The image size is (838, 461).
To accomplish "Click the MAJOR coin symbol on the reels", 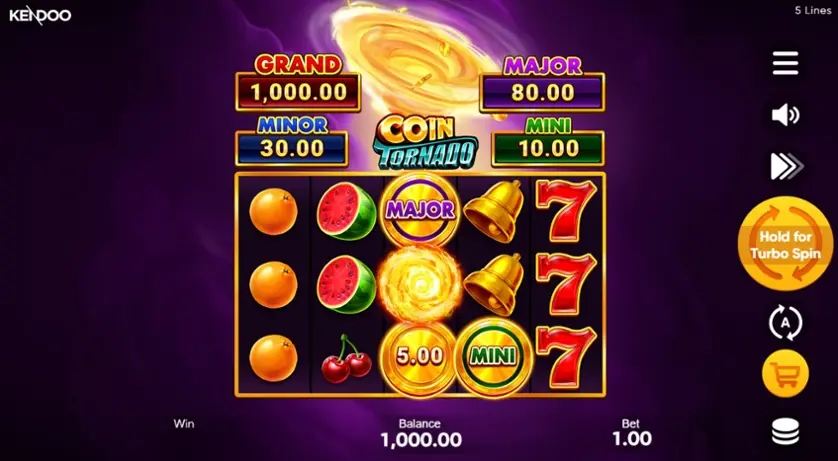I will click(x=420, y=210).
